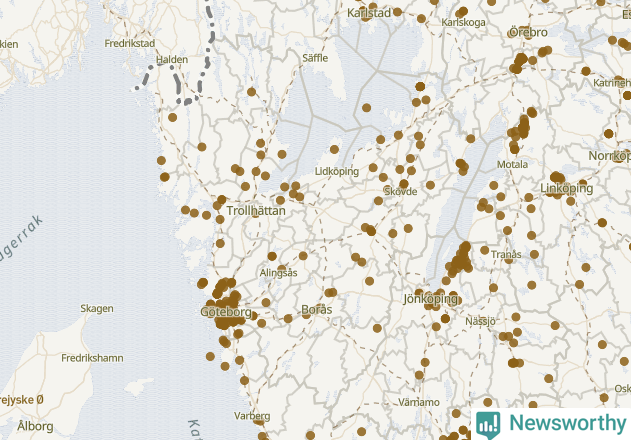631x440 pixels.
Task: Select the Lidköping label on map
Action: [337, 171]
